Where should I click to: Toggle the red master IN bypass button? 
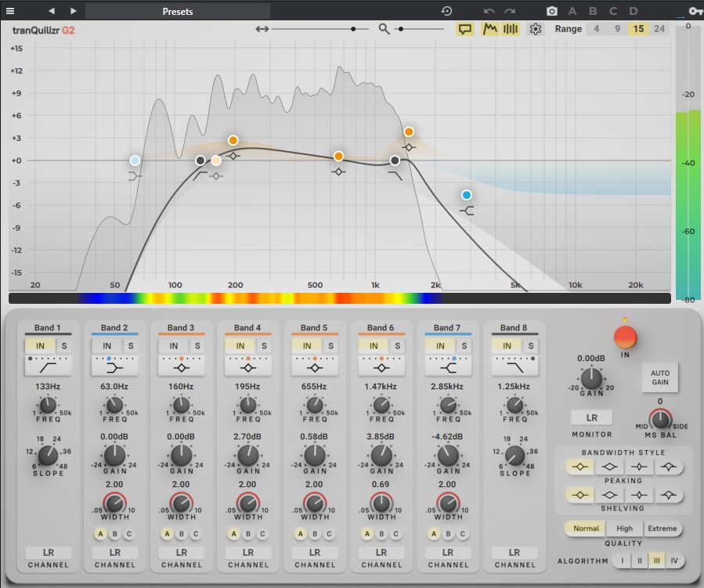625,337
